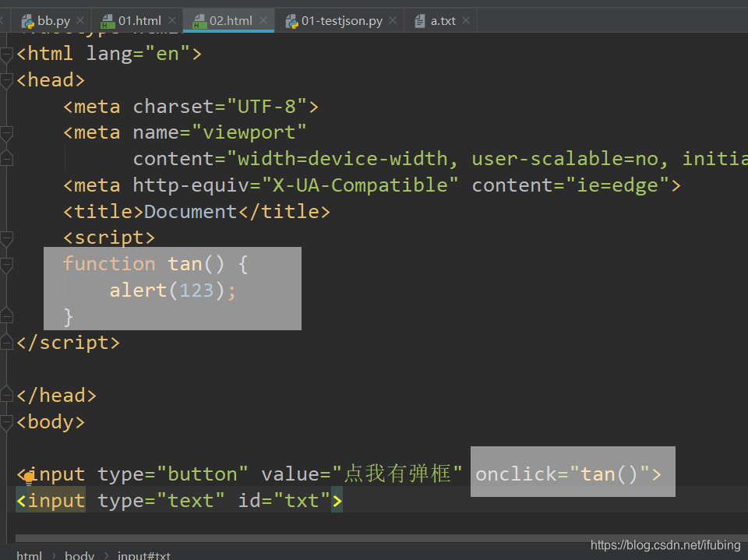Close the 01.html tab

(x=172, y=20)
